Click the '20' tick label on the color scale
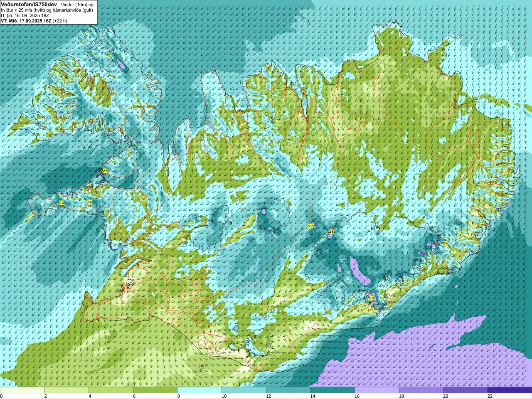 point(446,396)
